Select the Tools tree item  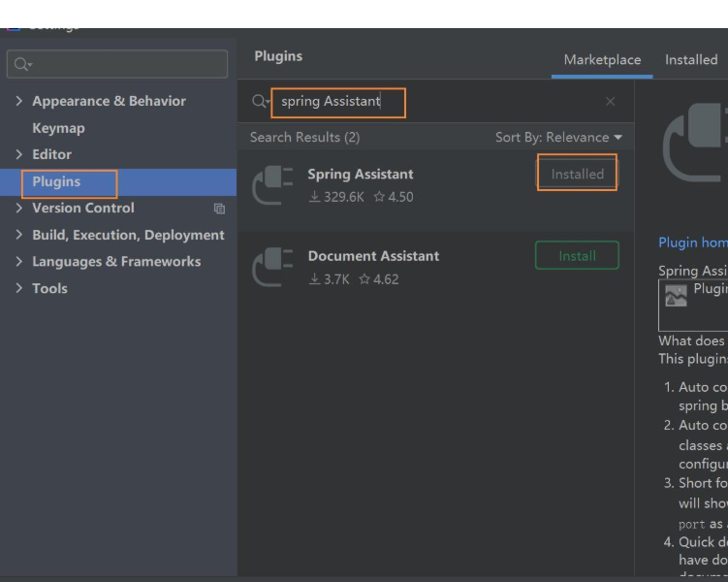coord(49,288)
